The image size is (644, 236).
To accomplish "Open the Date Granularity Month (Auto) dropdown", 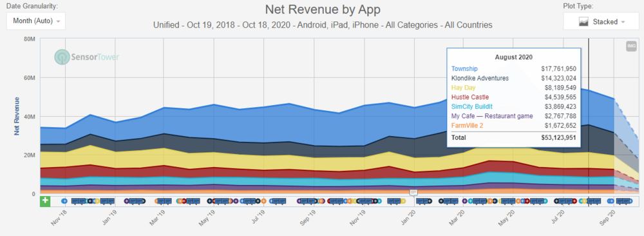I will 35,21.
